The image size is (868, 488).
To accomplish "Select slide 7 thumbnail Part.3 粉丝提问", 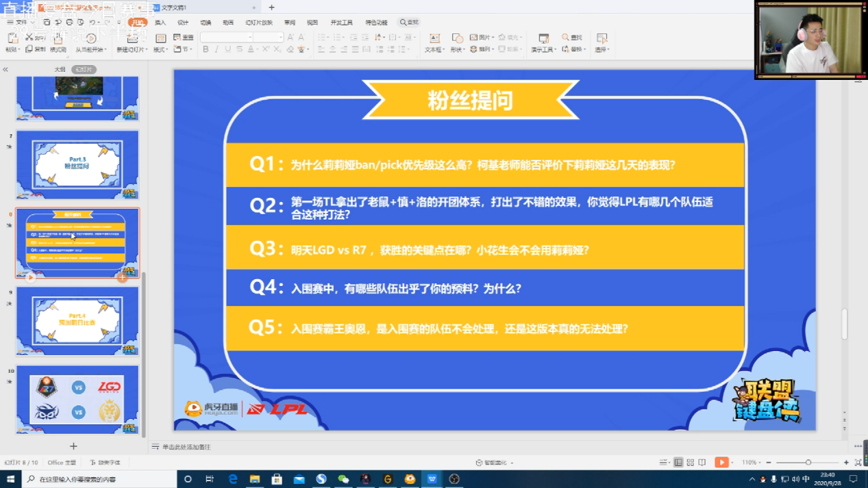I will coord(77,165).
